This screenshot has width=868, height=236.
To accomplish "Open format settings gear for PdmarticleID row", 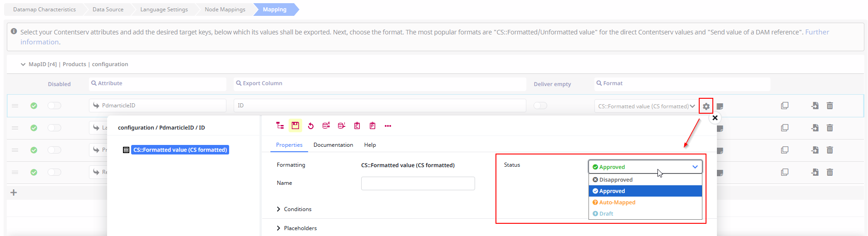I will [x=706, y=106].
